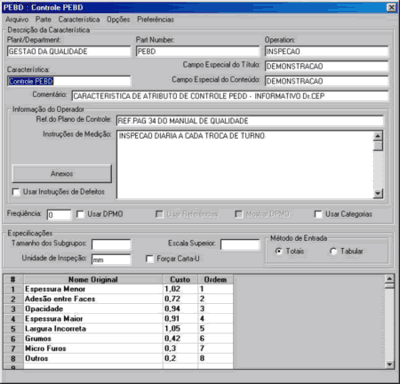Click the Campo Especial do Conteúdo field
This screenshot has width=400, height=384.
tap(327, 81)
